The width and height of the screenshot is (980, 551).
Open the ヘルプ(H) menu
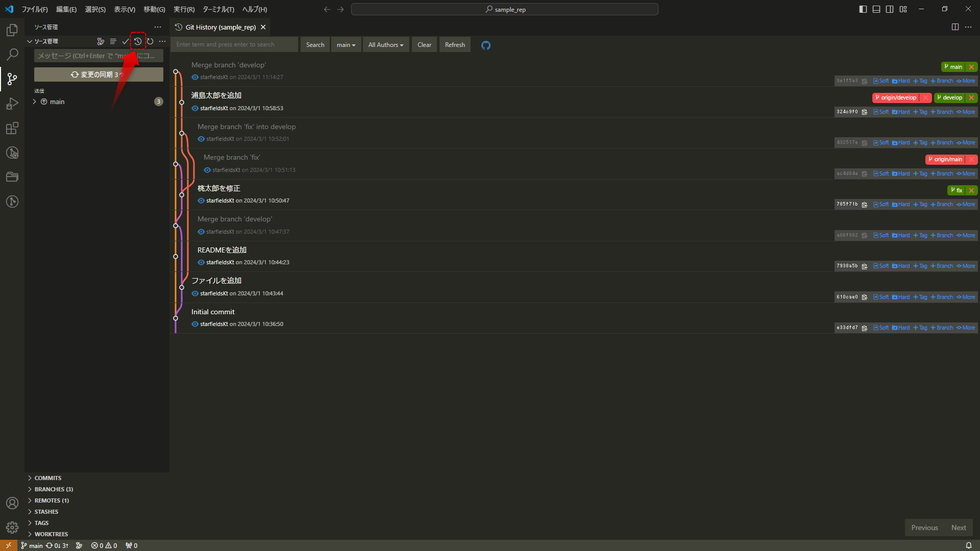255,9
